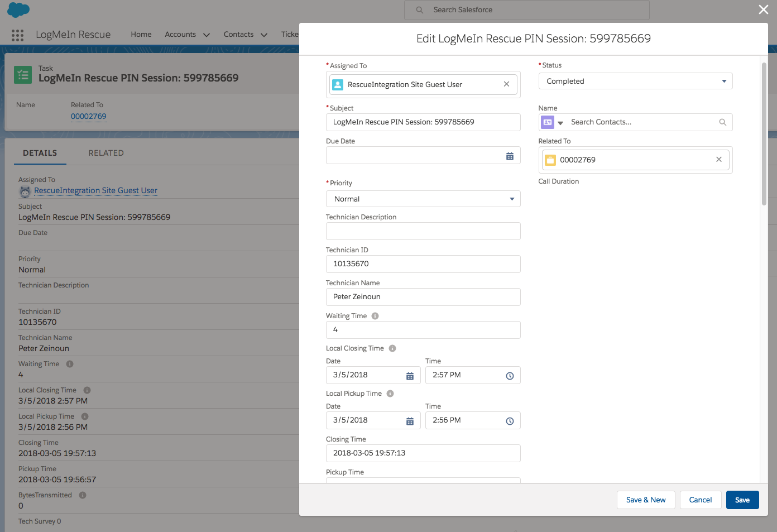The image size is (777, 532).
Task: Close the edit dialog with the X icon
Action: [x=763, y=9]
